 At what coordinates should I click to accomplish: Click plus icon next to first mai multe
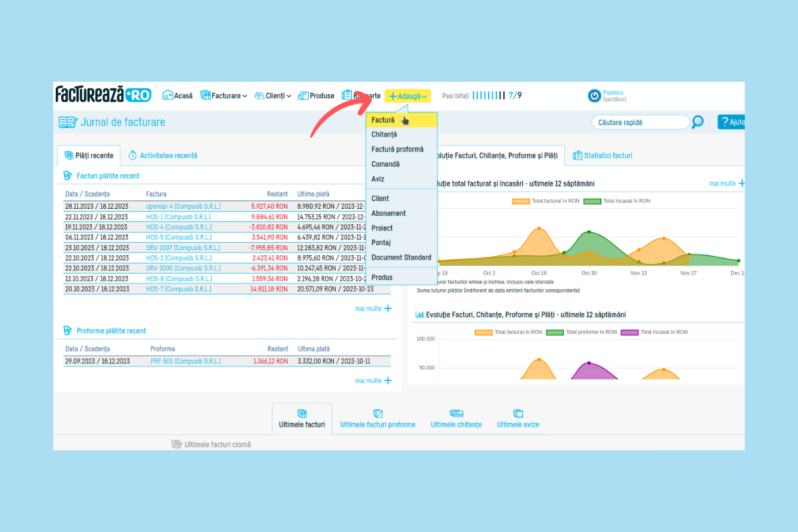pyautogui.click(x=388, y=309)
